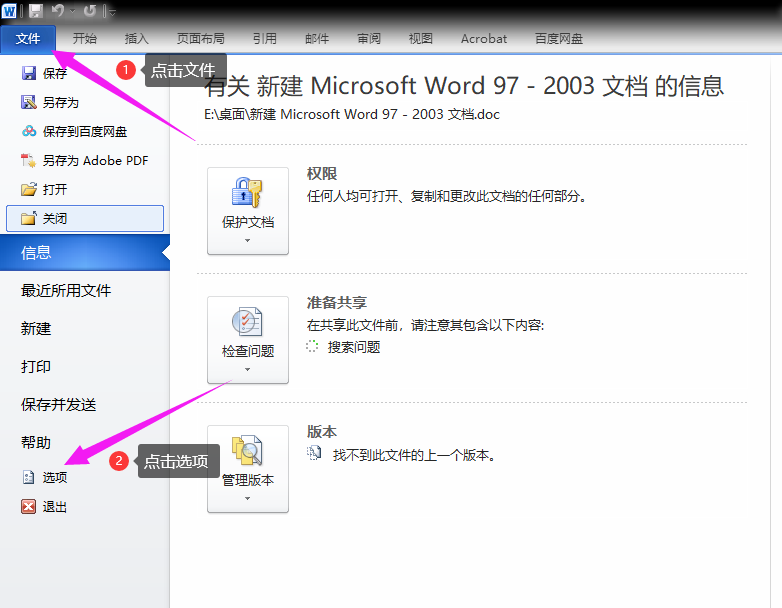Open the 页面布局 ribbon tab
This screenshot has height=608, width=782.
point(200,39)
